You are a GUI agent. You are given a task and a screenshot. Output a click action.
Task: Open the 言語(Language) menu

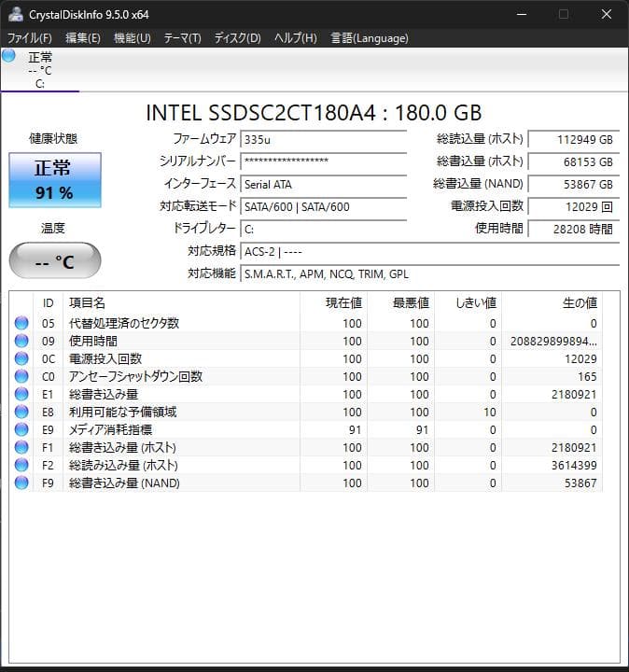[370, 38]
